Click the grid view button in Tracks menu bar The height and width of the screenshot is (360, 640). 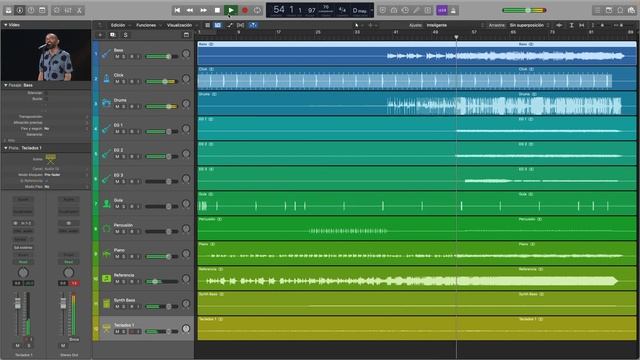click(x=207, y=25)
